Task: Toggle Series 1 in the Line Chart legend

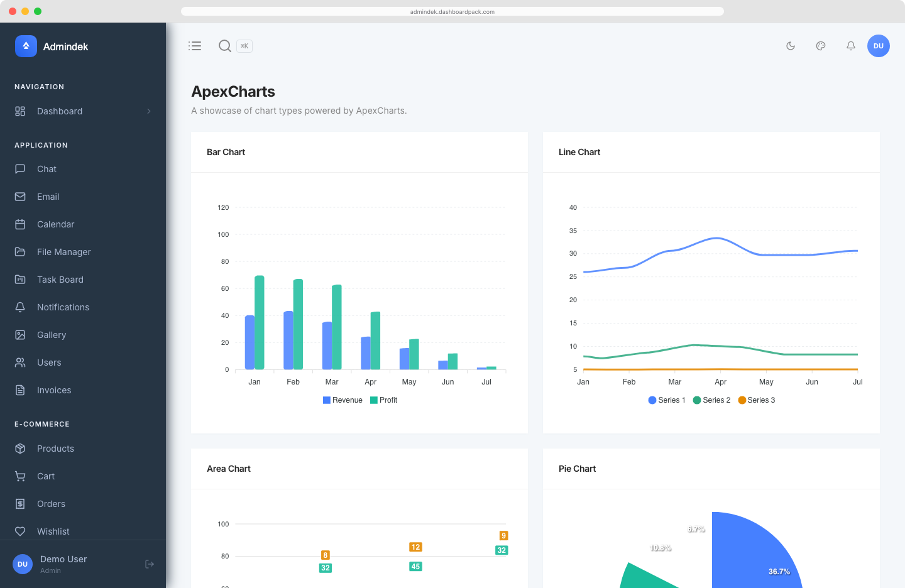Action: pos(667,400)
